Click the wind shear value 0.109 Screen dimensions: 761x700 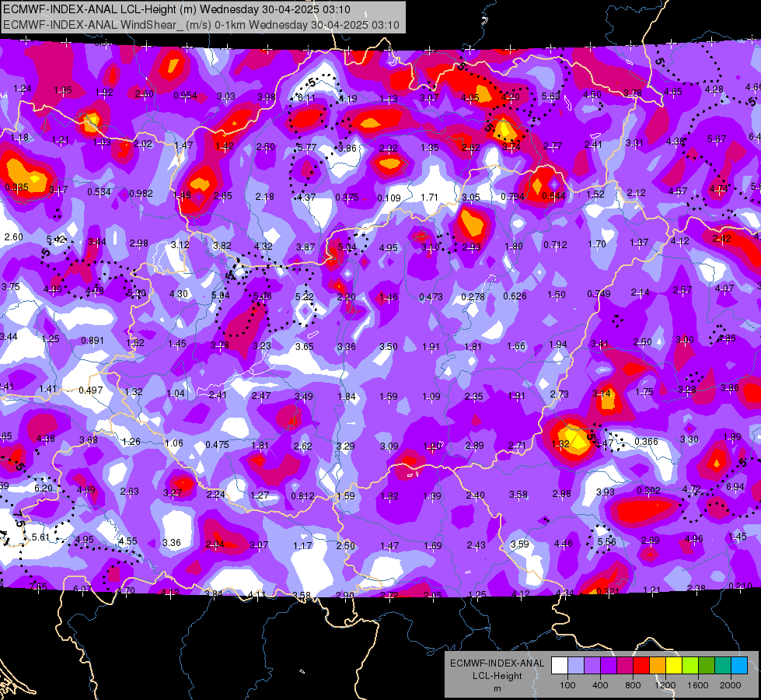pyautogui.click(x=389, y=198)
